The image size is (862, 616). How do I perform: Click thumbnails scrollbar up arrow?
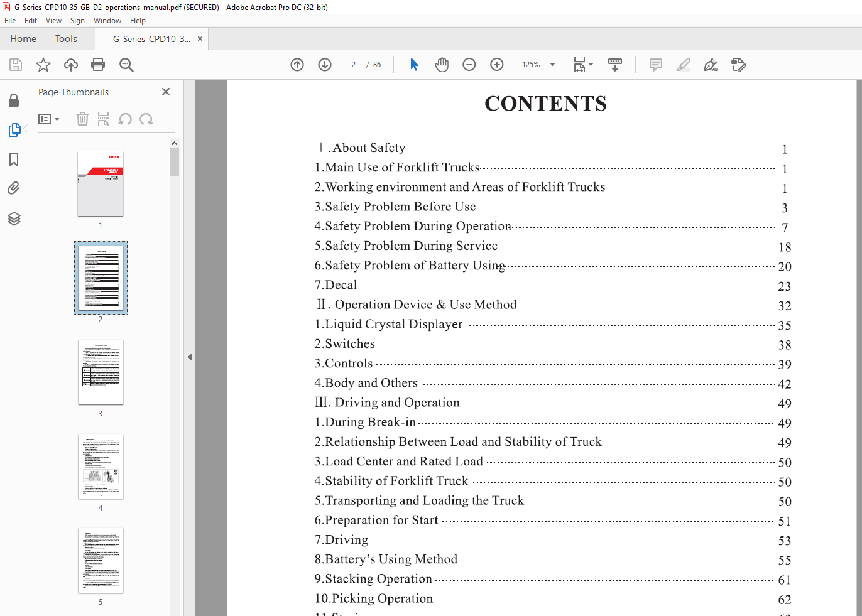click(175, 143)
